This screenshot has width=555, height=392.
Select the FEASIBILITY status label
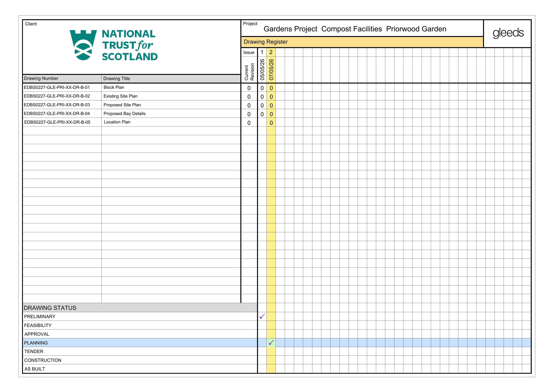click(x=38, y=326)
